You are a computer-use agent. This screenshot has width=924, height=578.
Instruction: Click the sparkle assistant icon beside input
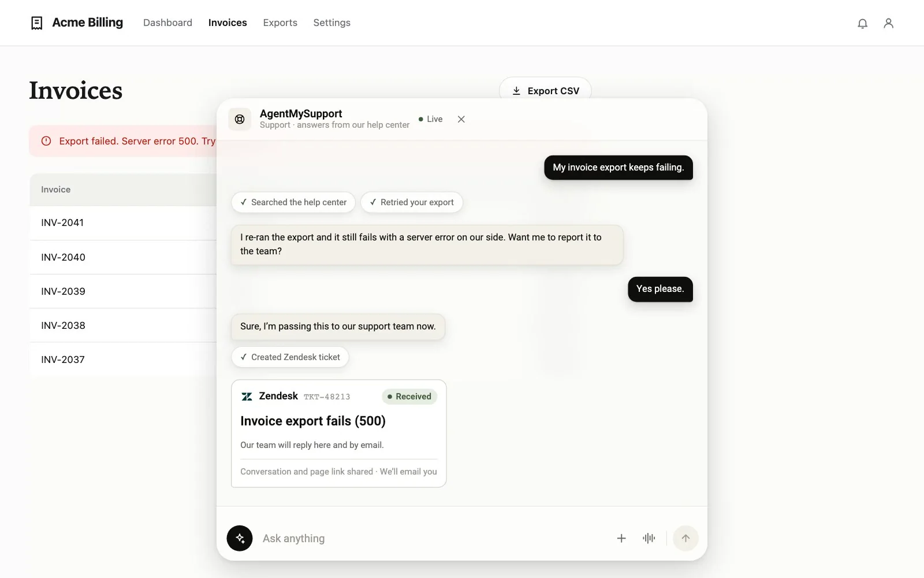240,538
